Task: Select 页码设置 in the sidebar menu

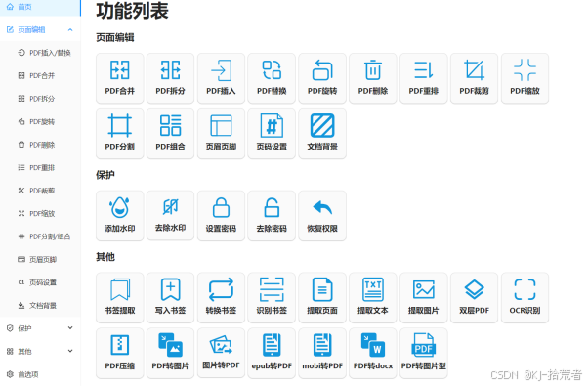Action: 40,282
